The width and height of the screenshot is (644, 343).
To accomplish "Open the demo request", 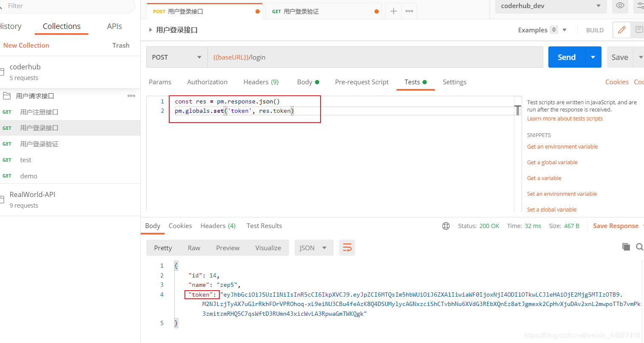I will click(x=70, y=176).
